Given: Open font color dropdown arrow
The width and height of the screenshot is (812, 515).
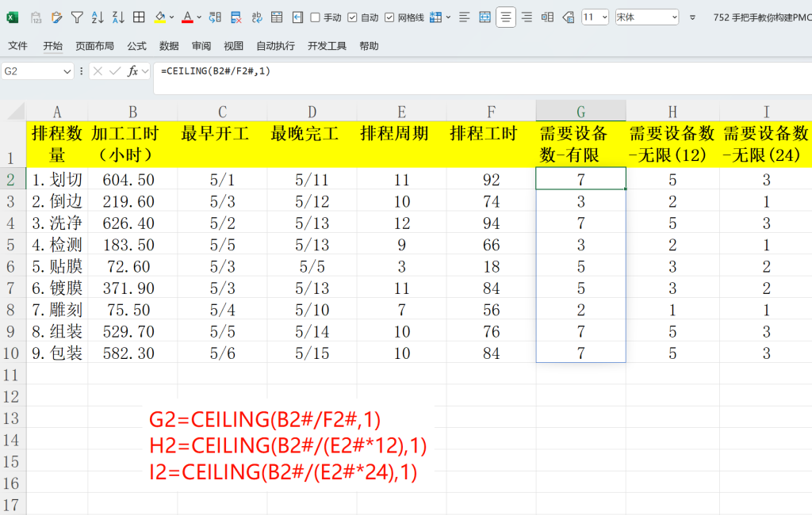Looking at the screenshot, I should 199,17.
